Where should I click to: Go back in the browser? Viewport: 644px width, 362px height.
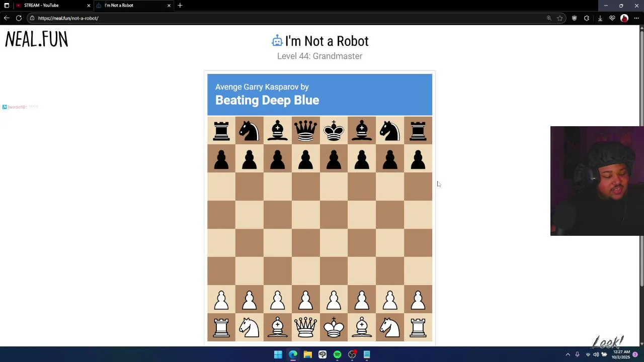7,18
